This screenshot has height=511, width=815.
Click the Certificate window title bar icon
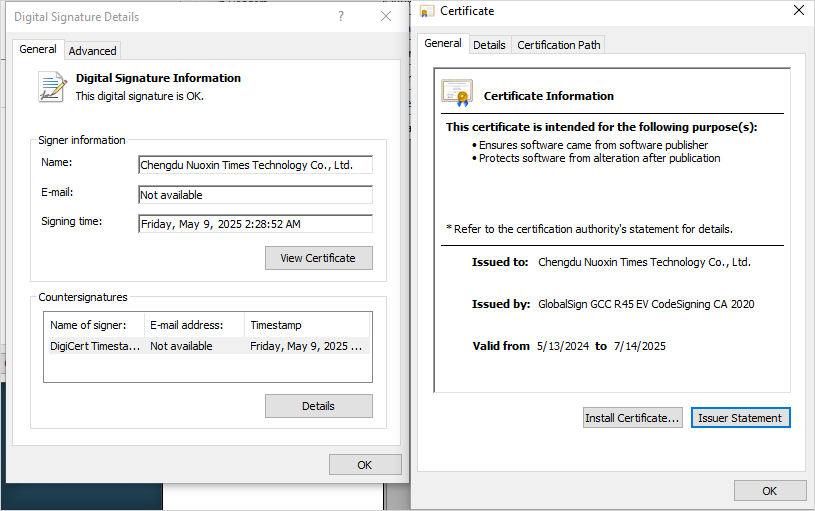427,12
